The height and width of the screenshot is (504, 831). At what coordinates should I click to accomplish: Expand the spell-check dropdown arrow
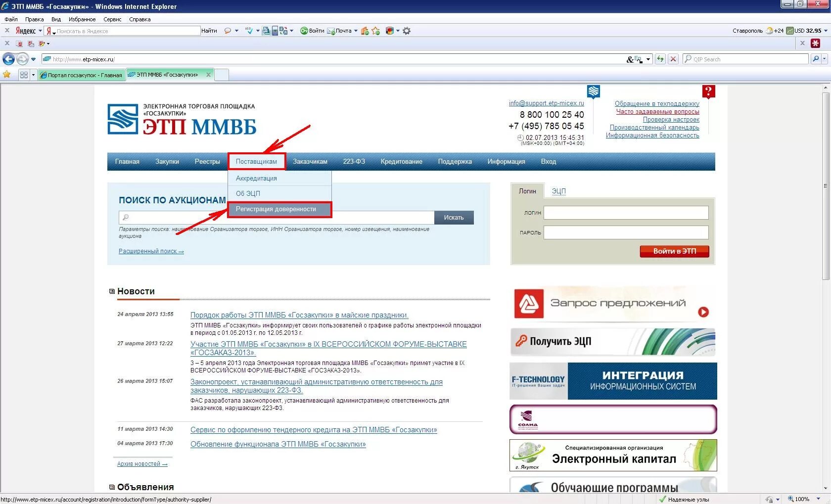click(257, 31)
